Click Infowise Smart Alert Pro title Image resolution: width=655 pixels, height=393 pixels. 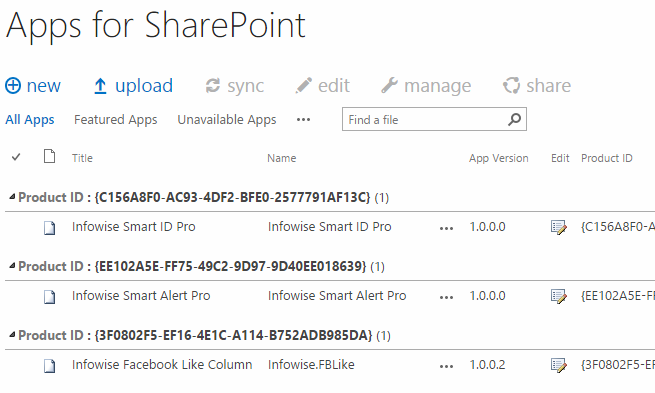(141, 296)
